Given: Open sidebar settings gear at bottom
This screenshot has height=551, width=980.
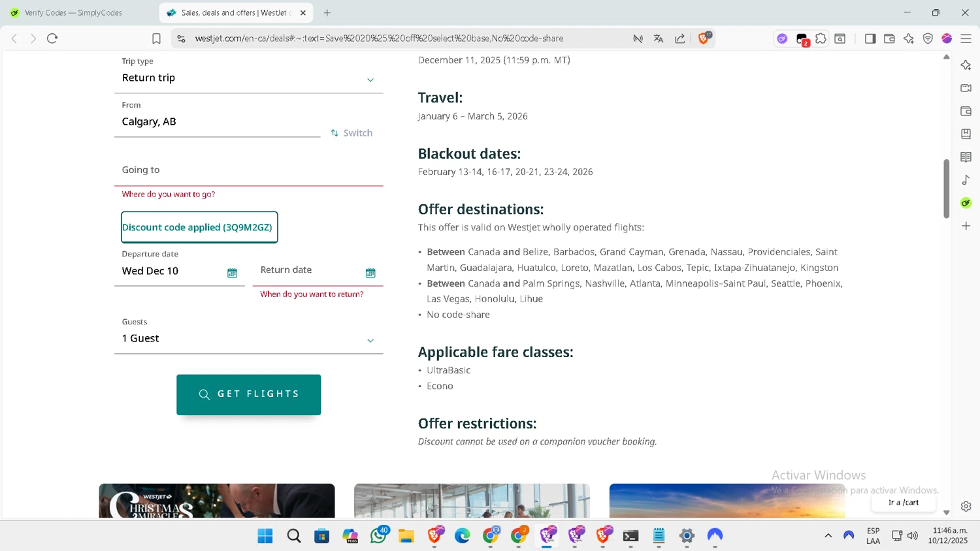Looking at the screenshot, I should point(966,506).
